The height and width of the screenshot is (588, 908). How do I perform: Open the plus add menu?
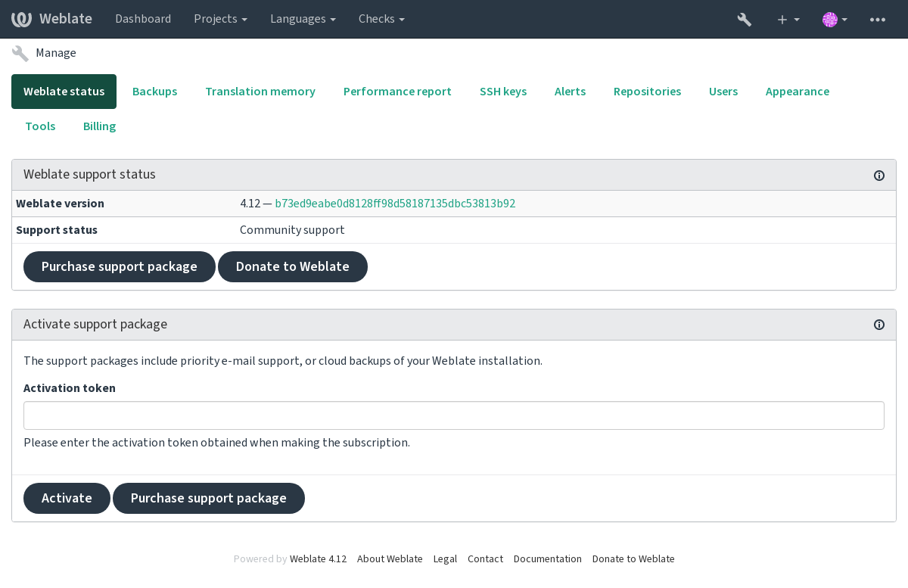788,20
